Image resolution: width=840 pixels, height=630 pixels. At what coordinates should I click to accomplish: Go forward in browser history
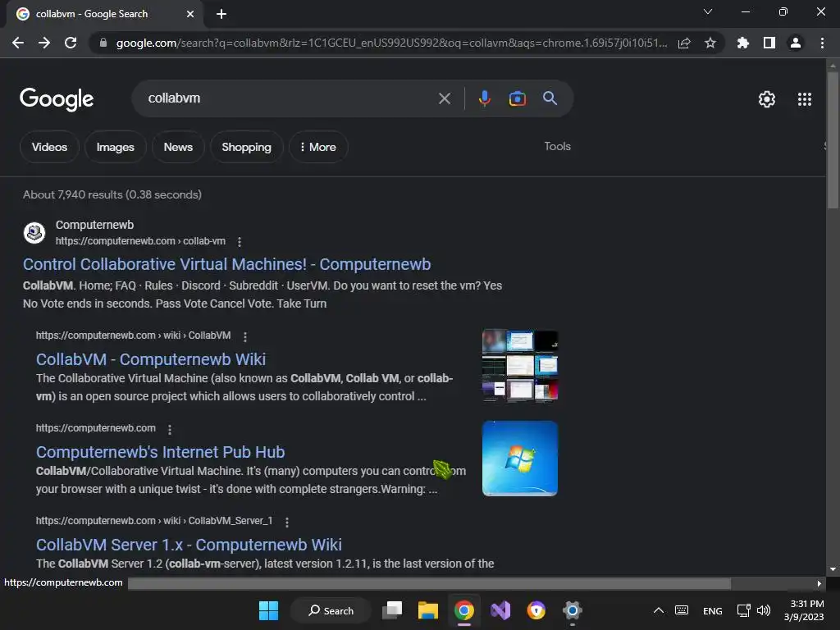click(44, 43)
